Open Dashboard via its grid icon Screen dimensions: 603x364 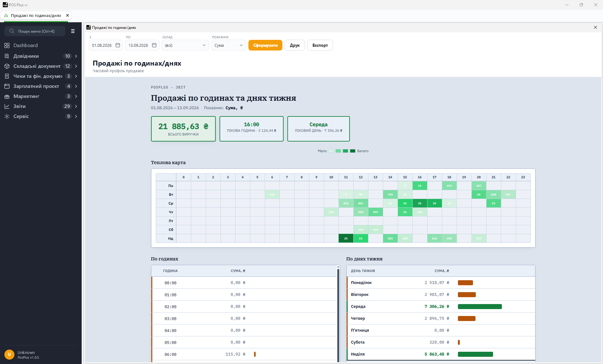pos(7,45)
